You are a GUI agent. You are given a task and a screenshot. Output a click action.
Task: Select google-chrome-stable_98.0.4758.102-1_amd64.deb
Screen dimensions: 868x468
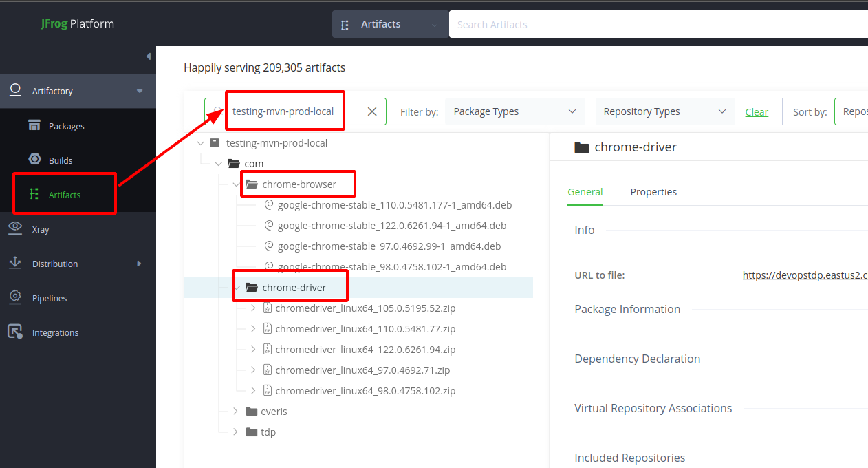click(x=392, y=267)
